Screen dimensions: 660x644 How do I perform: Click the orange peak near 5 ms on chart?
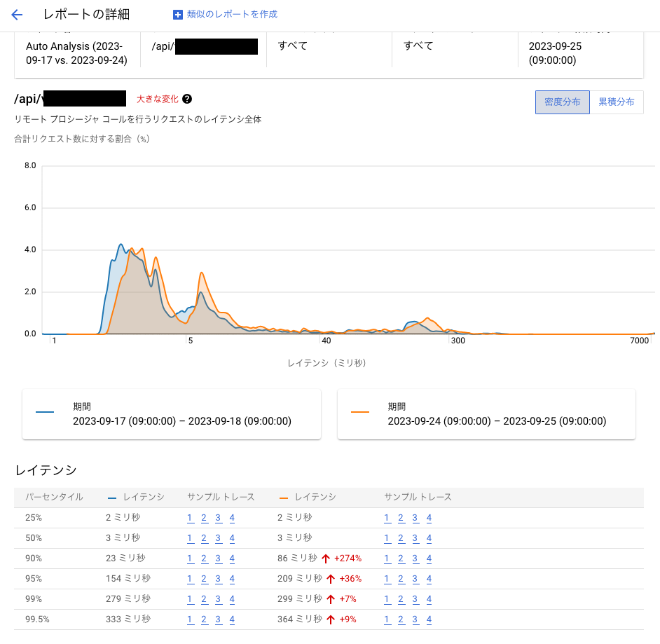pyautogui.click(x=202, y=273)
